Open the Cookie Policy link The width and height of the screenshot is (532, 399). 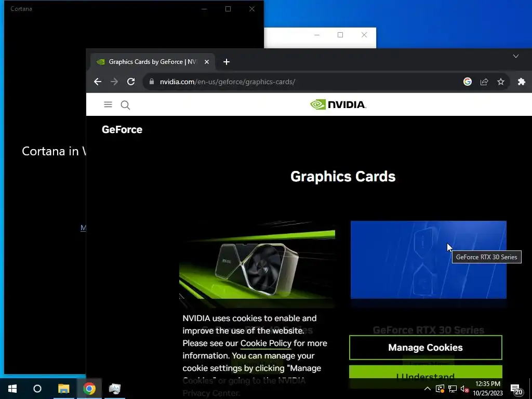(x=265, y=343)
